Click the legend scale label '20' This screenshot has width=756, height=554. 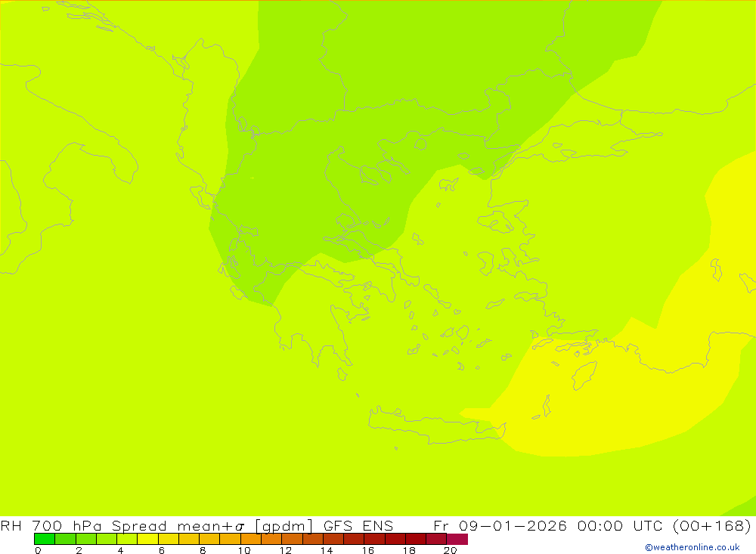pyautogui.click(x=451, y=550)
